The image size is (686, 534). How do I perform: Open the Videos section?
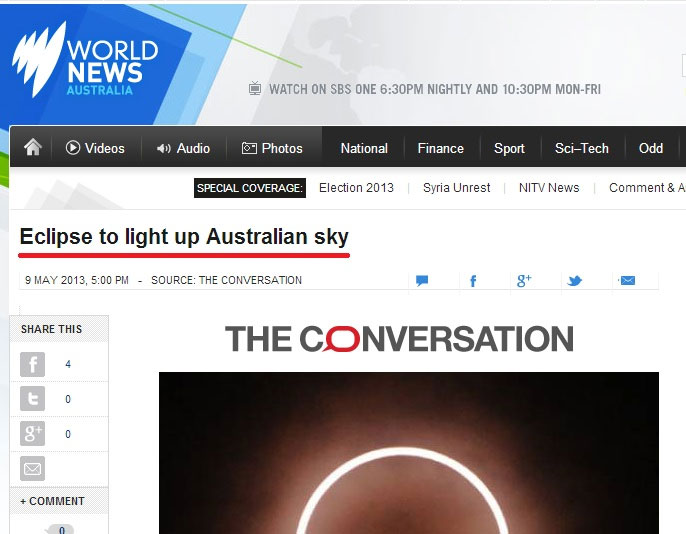coord(95,148)
